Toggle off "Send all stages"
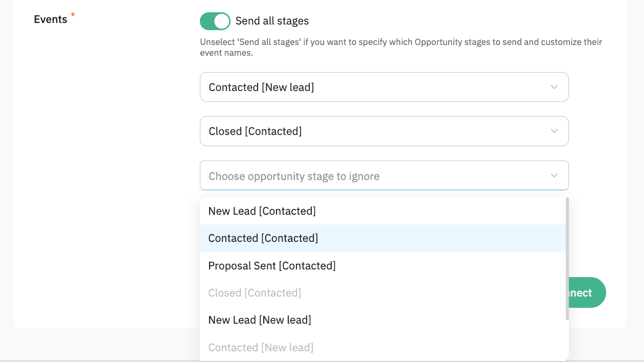Viewport: 644px width, 362px height. [215, 21]
